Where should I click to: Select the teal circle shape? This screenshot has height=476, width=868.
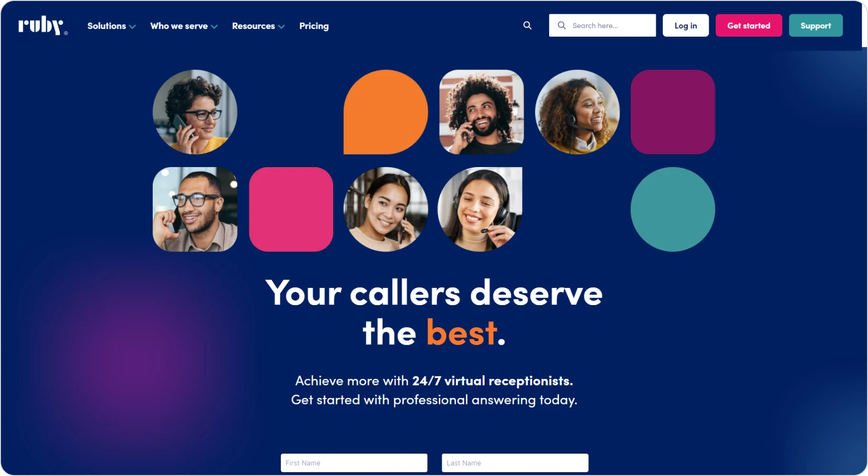tap(672, 209)
